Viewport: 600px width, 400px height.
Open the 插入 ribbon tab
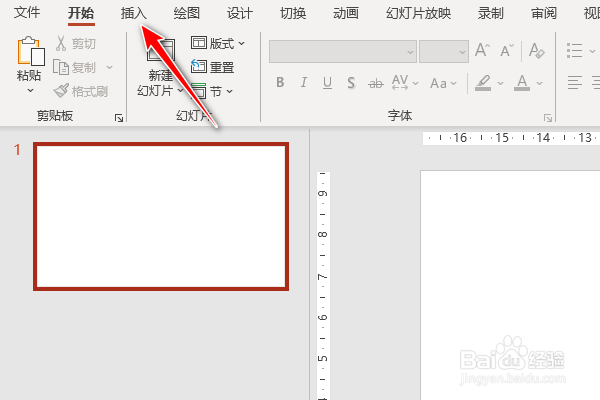pyautogui.click(x=134, y=13)
